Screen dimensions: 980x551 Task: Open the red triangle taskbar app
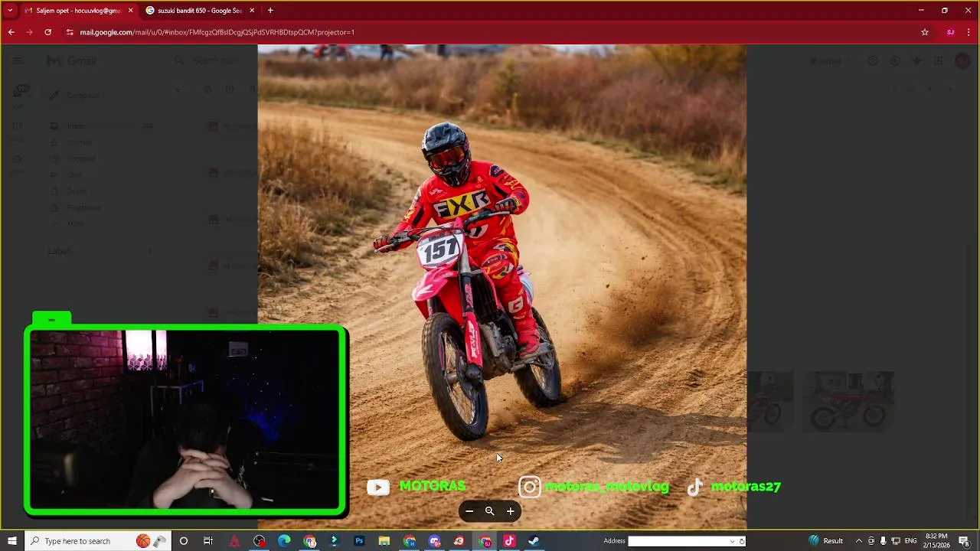click(234, 541)
